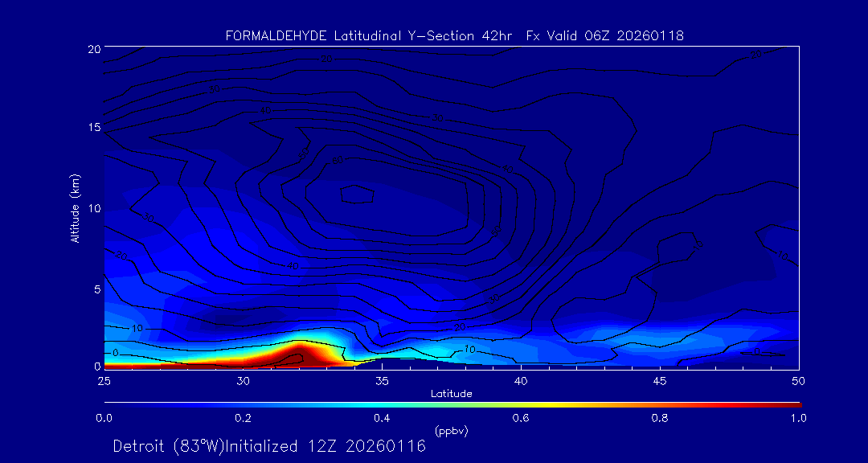This screenshot has height=463, width=868.
Task: Click altitude axis tick label 10
Action: pyautogui.click(x=93, y=207)
